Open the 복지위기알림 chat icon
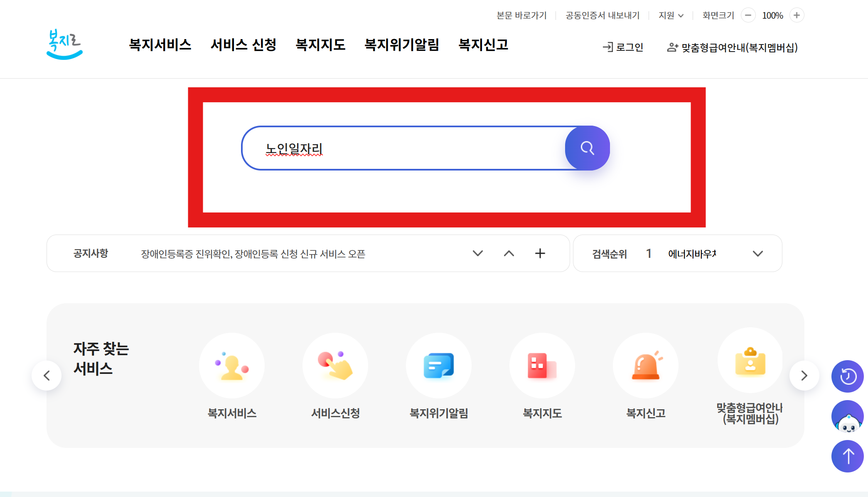This screenshot has height=497, width=868. pyautogui.click(x=438, y=366)
